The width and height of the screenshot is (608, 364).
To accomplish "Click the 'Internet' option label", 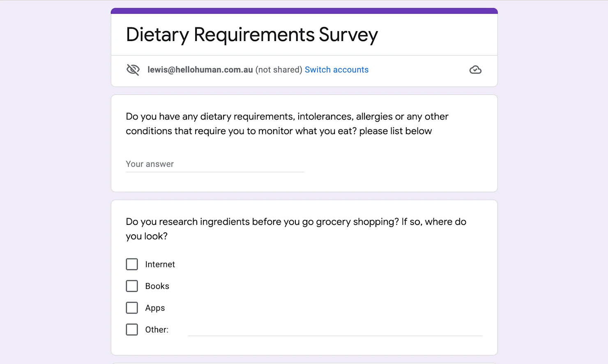I will pyautogui.click(x=160, y=264).
